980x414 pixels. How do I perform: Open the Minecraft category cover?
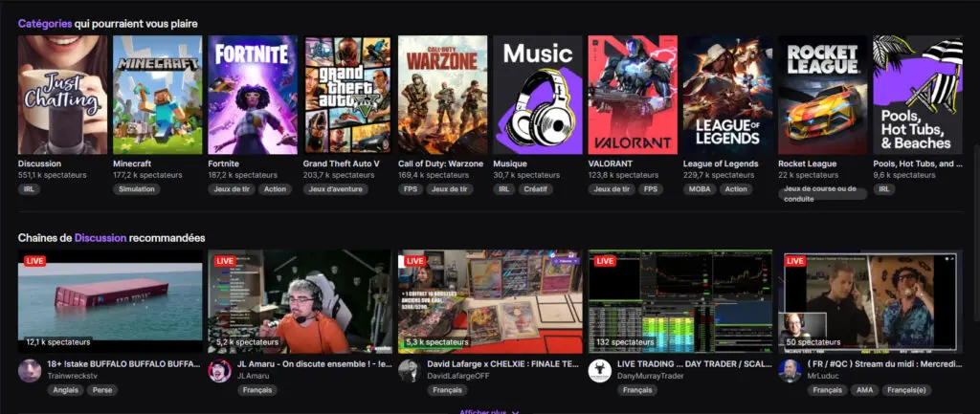pos(158,95)
